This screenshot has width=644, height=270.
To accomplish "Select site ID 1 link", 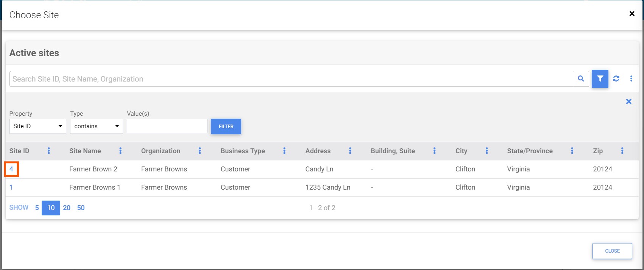I will (x=11, y=187).
